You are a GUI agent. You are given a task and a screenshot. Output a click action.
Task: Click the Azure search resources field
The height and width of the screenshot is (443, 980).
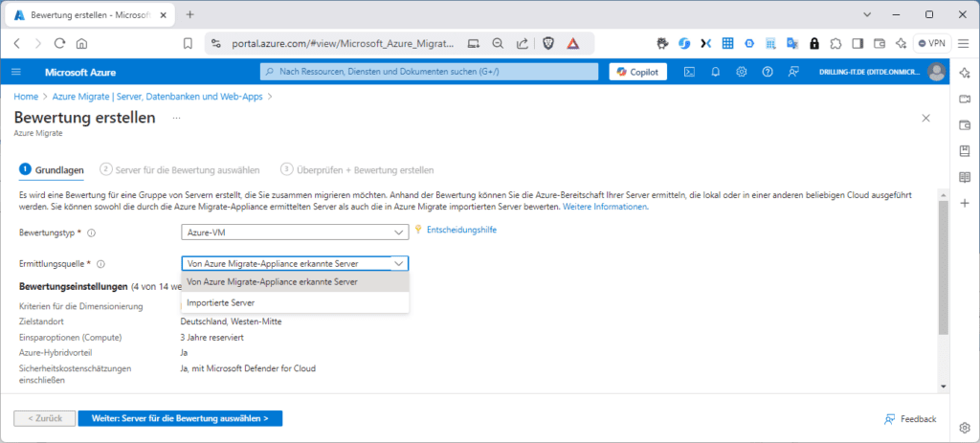coord(430,72)
